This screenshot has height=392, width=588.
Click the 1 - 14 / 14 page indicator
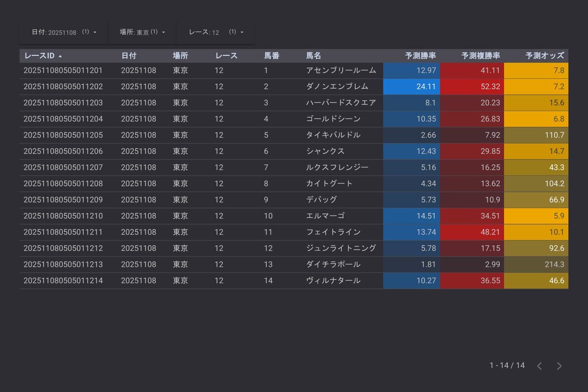[x=507, y=366]
